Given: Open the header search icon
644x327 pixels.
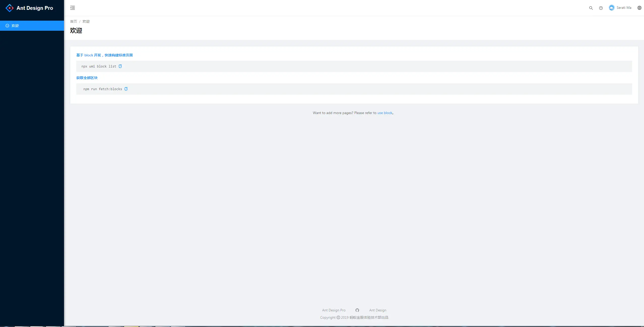Looking at the screenshot, I should (x=591, y=8).
